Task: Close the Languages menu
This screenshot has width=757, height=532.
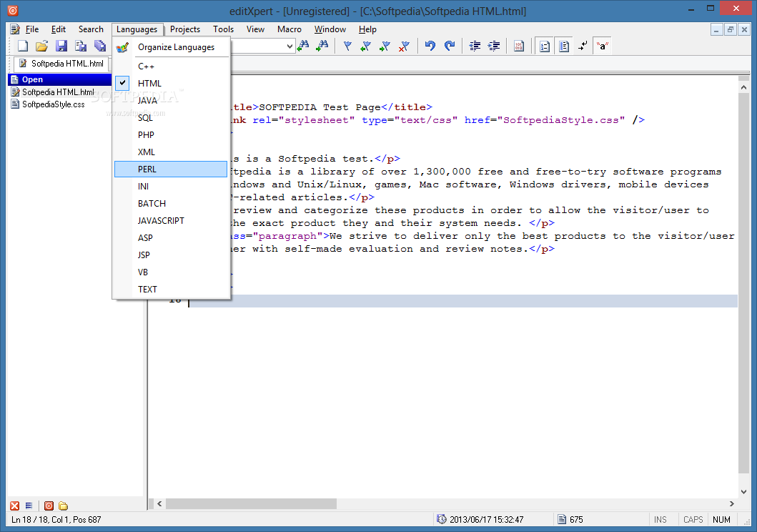Action: click(137, 29)
